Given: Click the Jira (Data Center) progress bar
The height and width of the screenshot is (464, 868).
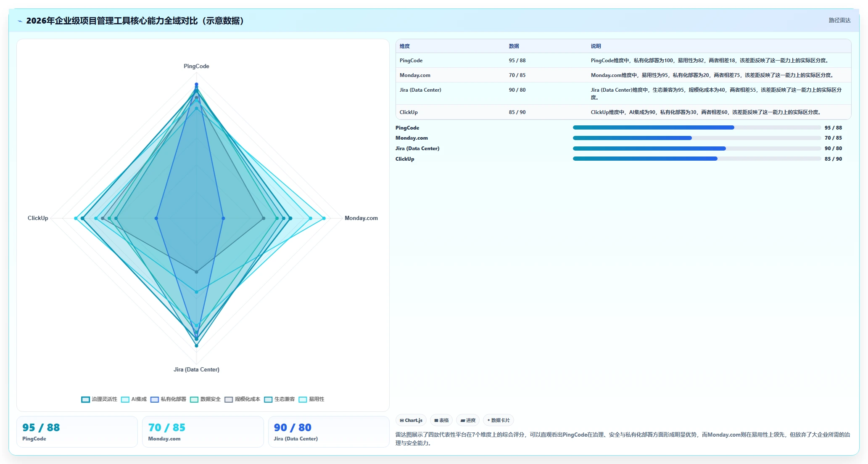Looking at the screenshot, I should pos(697,148).
